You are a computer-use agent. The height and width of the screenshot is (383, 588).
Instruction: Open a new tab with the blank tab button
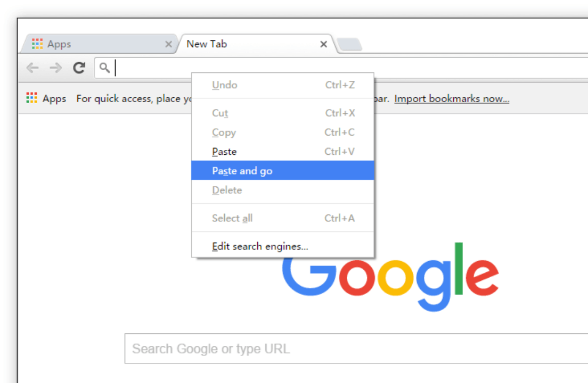coord(349,44)
